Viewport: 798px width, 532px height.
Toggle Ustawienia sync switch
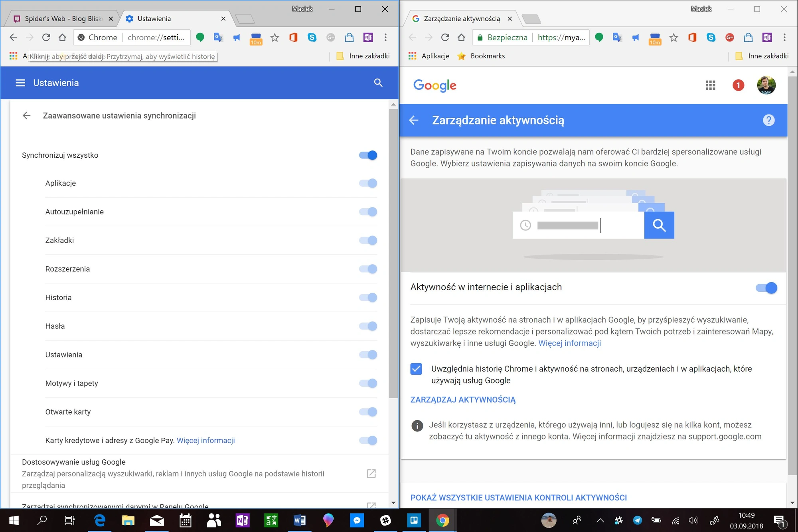tap(368, 355)
